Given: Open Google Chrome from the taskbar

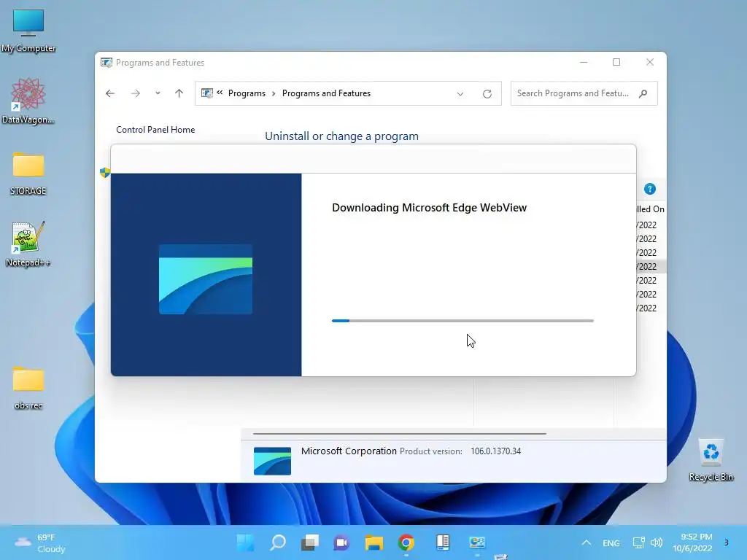Looking at the screenshot, I should point(406,542).
